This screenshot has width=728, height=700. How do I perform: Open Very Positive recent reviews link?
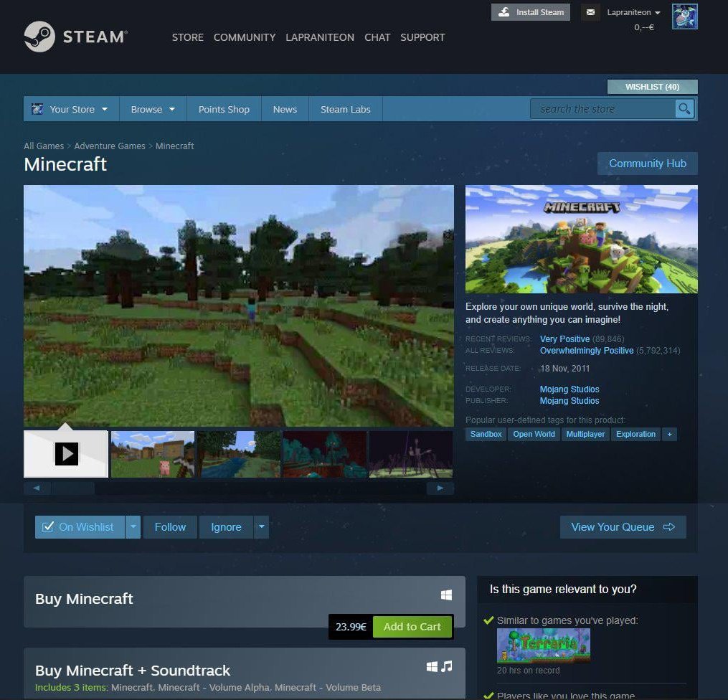[x=564, y=339]
